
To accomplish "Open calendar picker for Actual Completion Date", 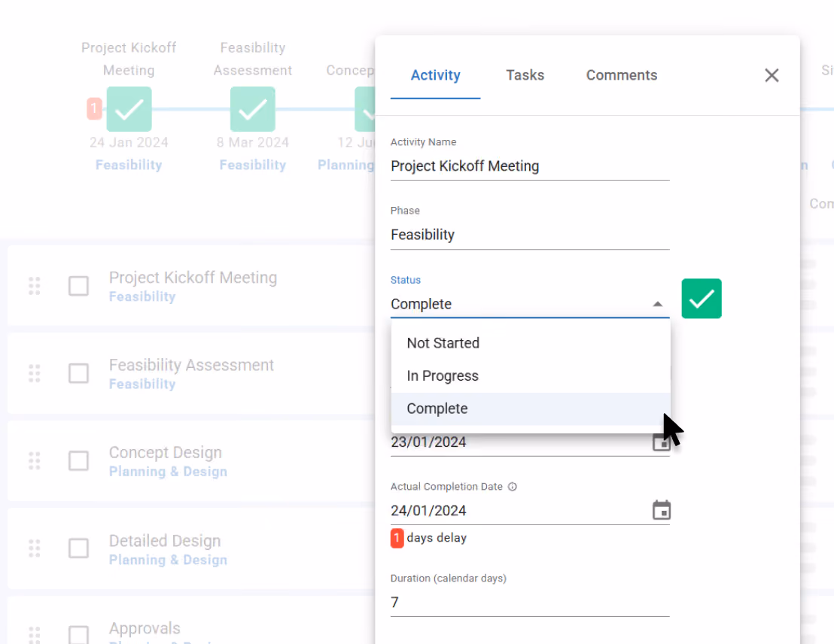I will [x=661, y=510].
